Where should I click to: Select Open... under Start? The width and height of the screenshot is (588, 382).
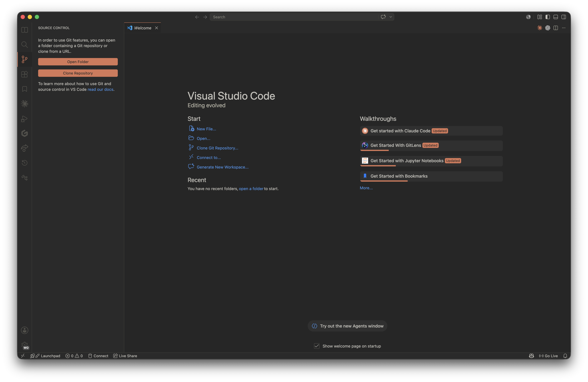tap(199, 138)
